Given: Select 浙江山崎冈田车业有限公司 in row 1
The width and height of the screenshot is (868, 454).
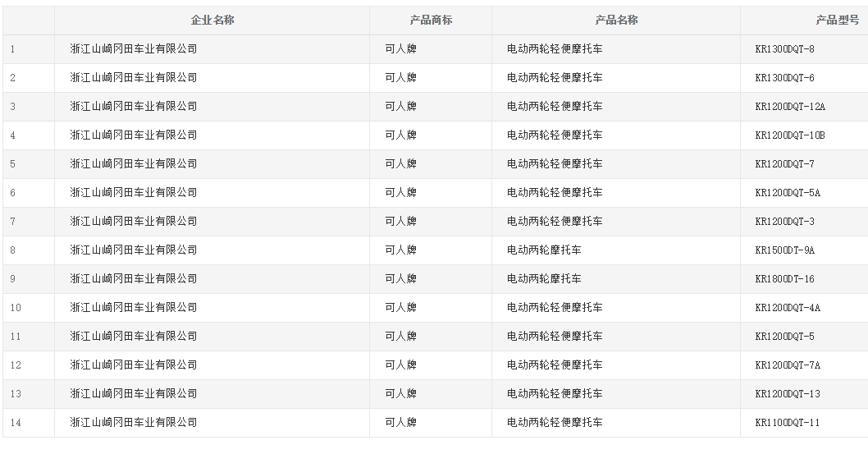Looking at the screenshot, I should pyautogui.click(x=134, y=49).
